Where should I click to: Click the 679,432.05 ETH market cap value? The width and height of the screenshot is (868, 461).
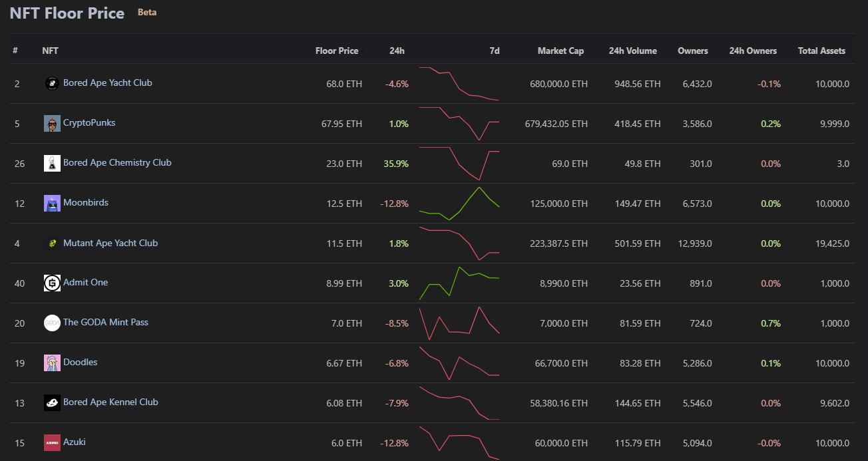[x=556, y=124]
